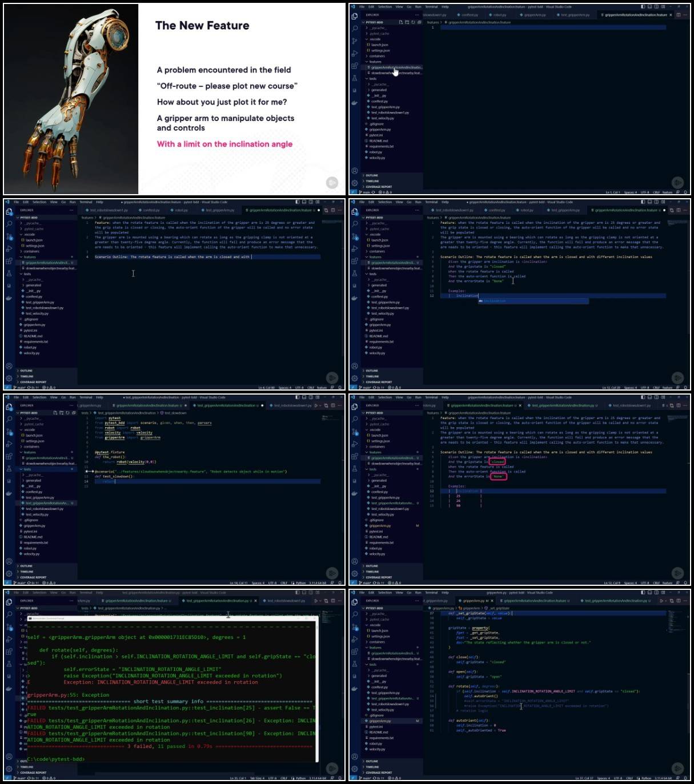The image size is (694, 784).
Task: Click the minimap in the test failures terminal frame
Action: (332, 616)
